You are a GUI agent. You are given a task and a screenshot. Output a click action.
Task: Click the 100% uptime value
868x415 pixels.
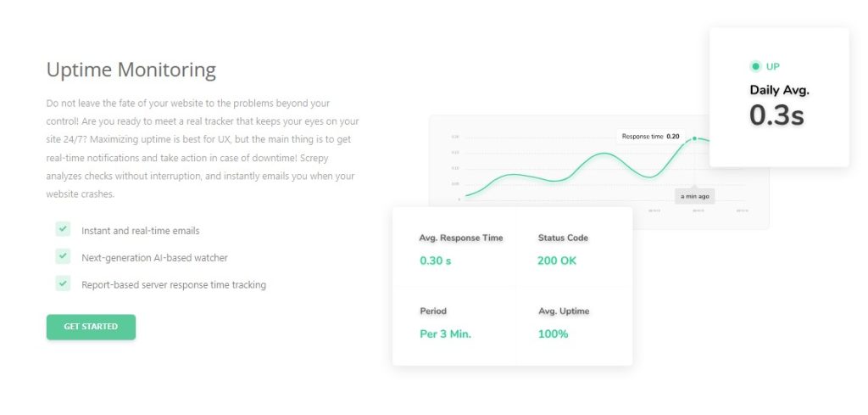click(x=553, y=334)
